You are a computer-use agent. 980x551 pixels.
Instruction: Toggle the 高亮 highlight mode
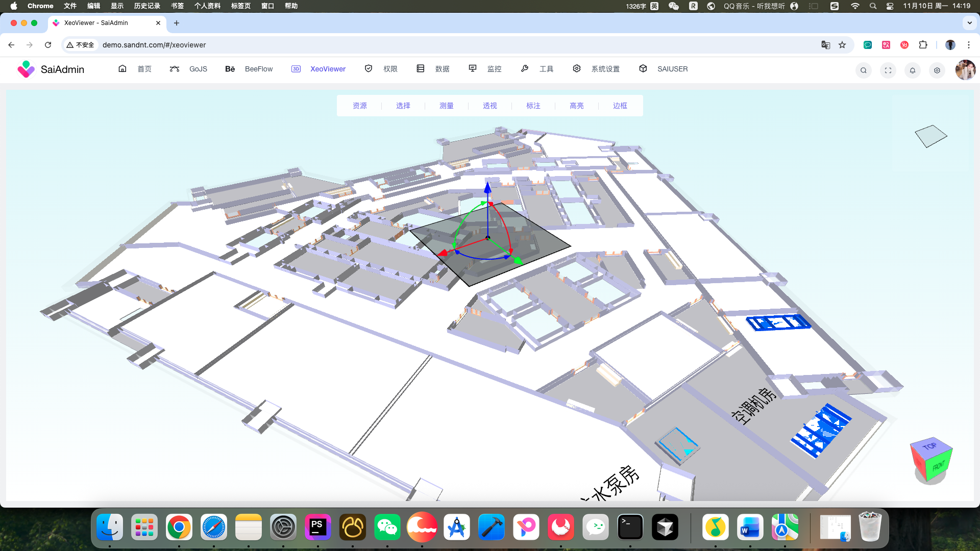tap(576, 106)
